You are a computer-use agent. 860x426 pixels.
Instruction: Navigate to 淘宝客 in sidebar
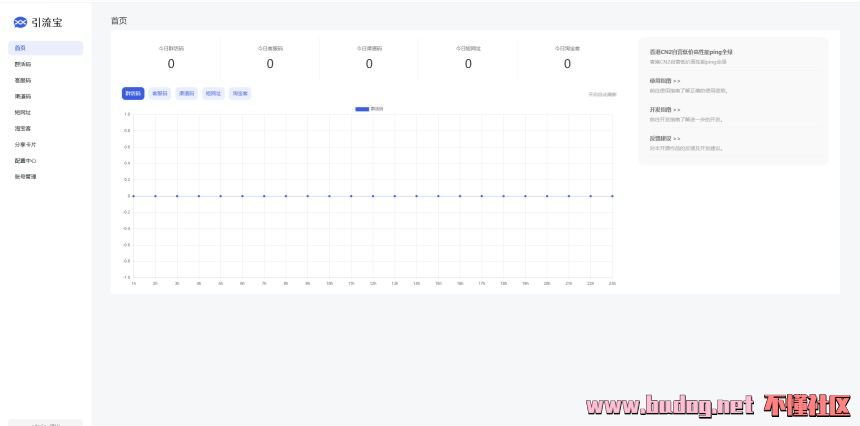coord(23,128)
